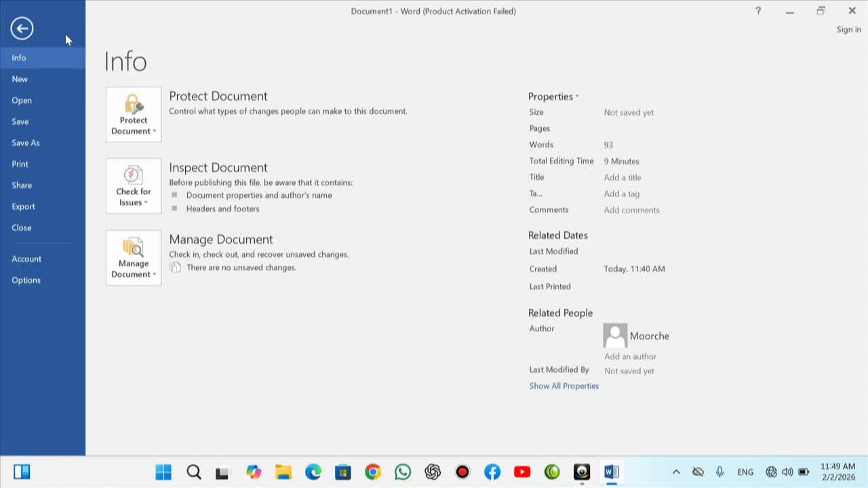Screen dimensions: 868x488
Task: Launch Copilot from the taskbar
Action: pos(253,472)
